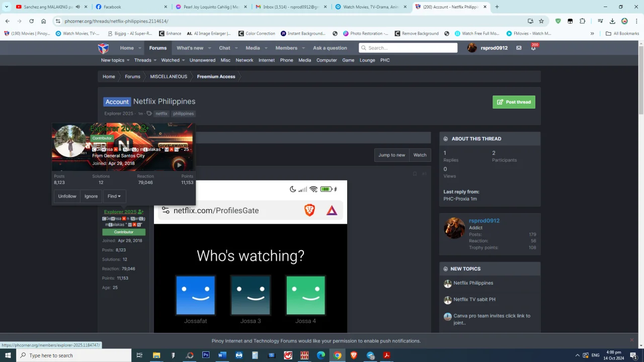Open browser Downloads icon
The image size is (644, 362).
point(612,21)
